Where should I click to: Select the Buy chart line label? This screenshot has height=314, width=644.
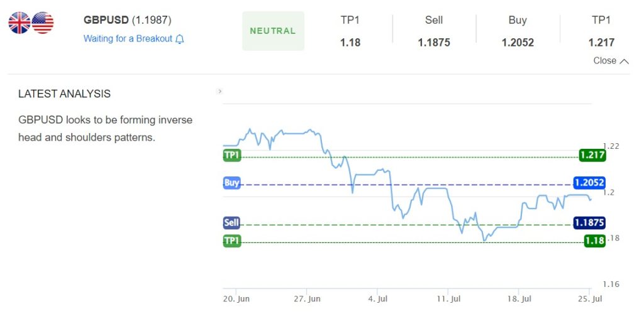coord(231,183)
